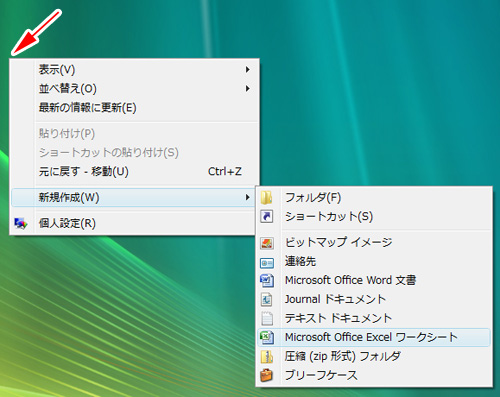Create a 圧縮 (zip 形式) フォルダ
Viewport: 500px width, 397px height.
pyautogui.click(x=374, y=356)
